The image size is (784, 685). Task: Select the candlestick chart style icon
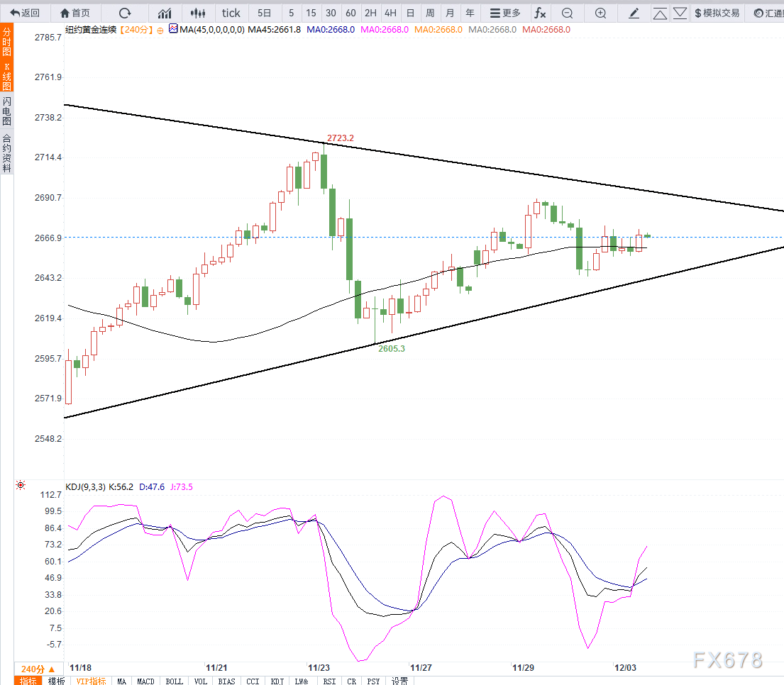pos(199,13)
